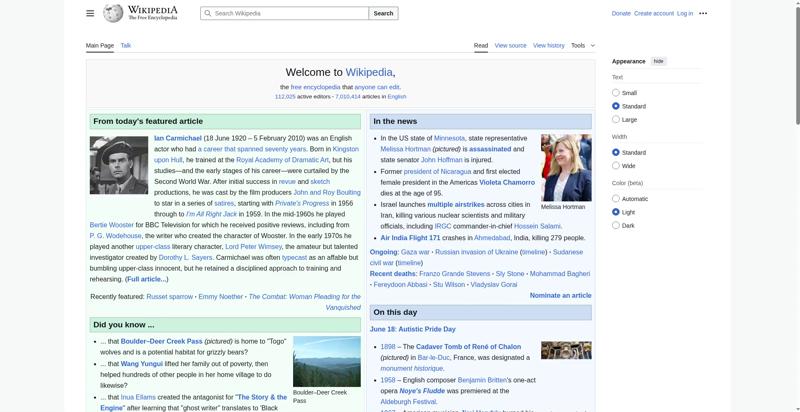Open the Royal Academy of Dramatic Art link

pos(282,160)
